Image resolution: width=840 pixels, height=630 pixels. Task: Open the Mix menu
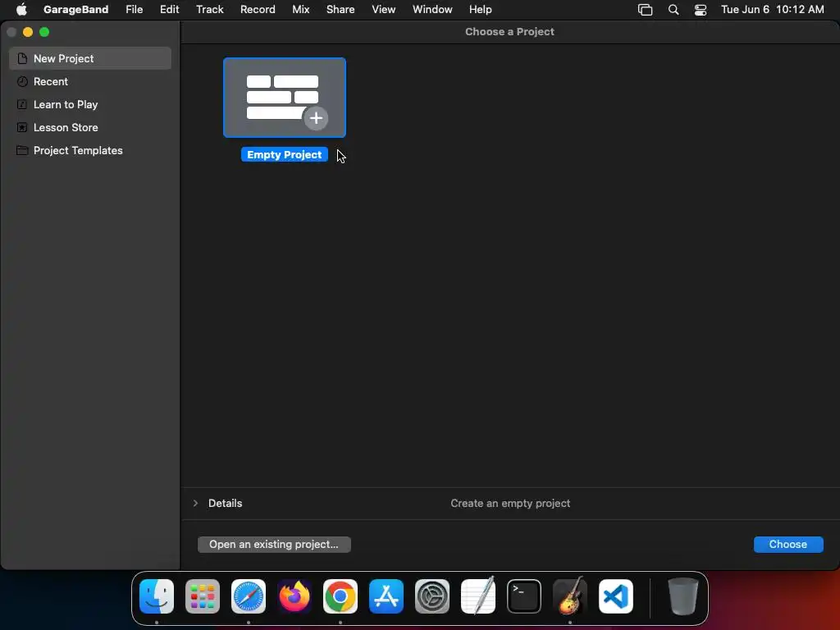[300, 9]
